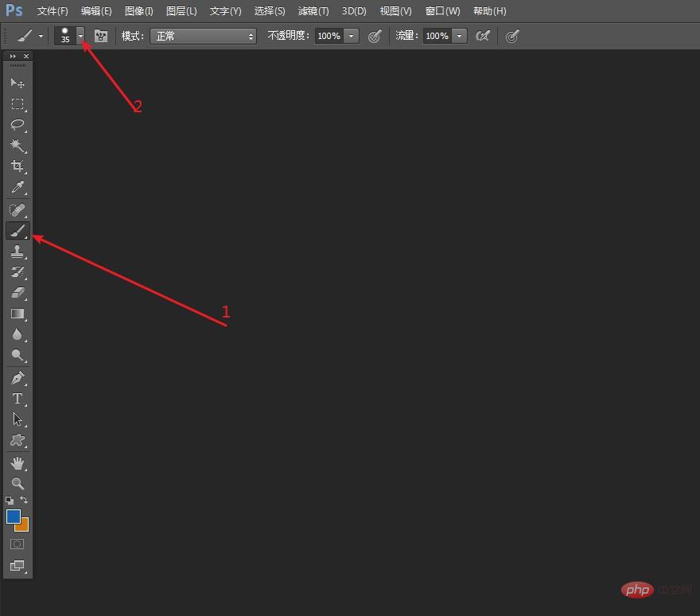Viewport: 700px width, 616px height.
Task: Open the brush panel toggle icon
Action: (101, 36)
